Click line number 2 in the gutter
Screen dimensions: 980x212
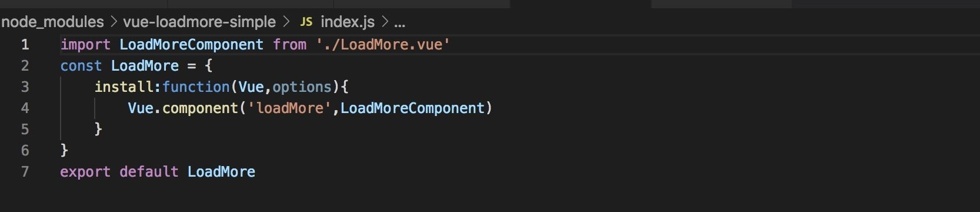coord(25,66)
